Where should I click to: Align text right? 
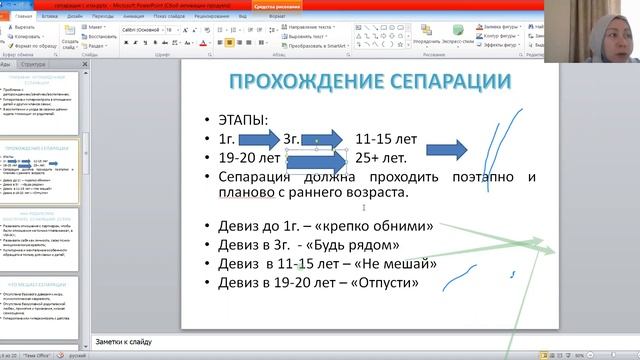239,42
